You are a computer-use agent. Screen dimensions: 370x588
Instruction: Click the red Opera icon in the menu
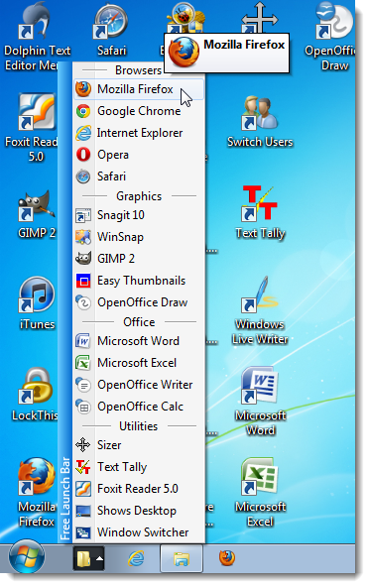point(83,155)
